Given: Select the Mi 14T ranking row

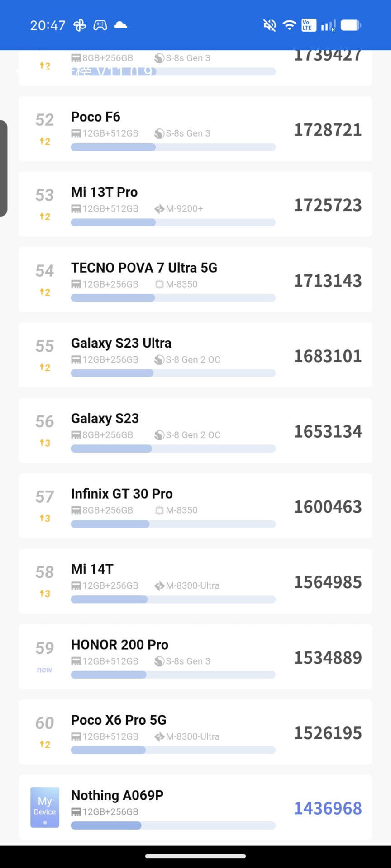Looking at the screenshot, I should pyautogui.click(x=195, y=581).
